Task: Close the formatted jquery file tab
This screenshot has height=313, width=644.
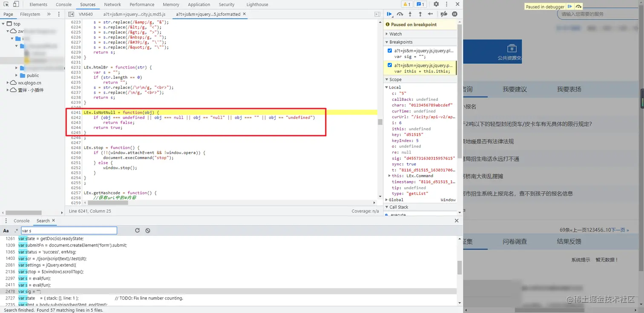Action: (x=244, y=14)
